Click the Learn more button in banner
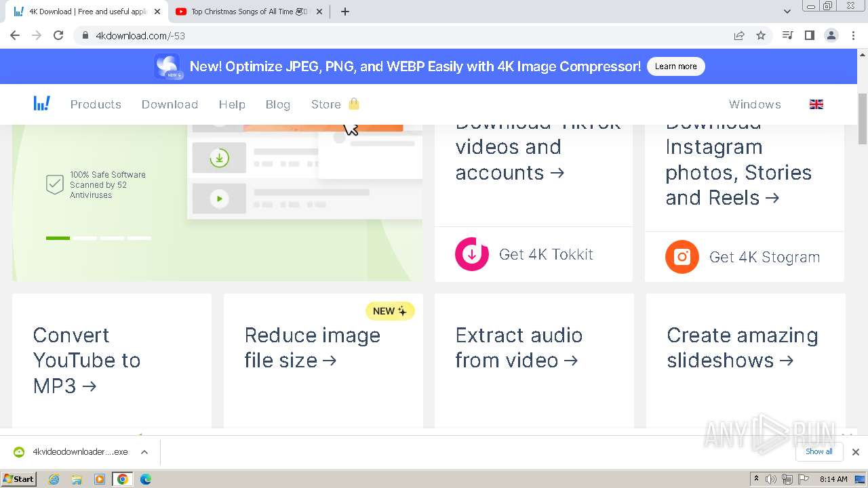868x488 pixels. pyautogui.click(x=676, y=66)
